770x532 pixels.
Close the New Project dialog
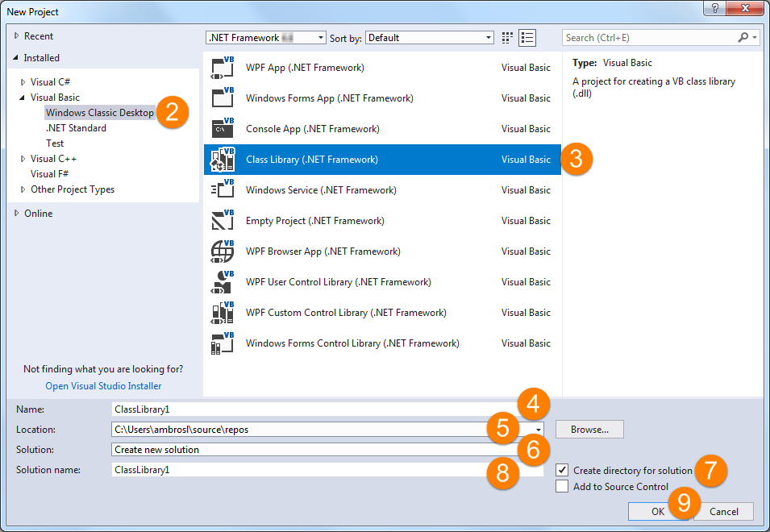(745, 8)
